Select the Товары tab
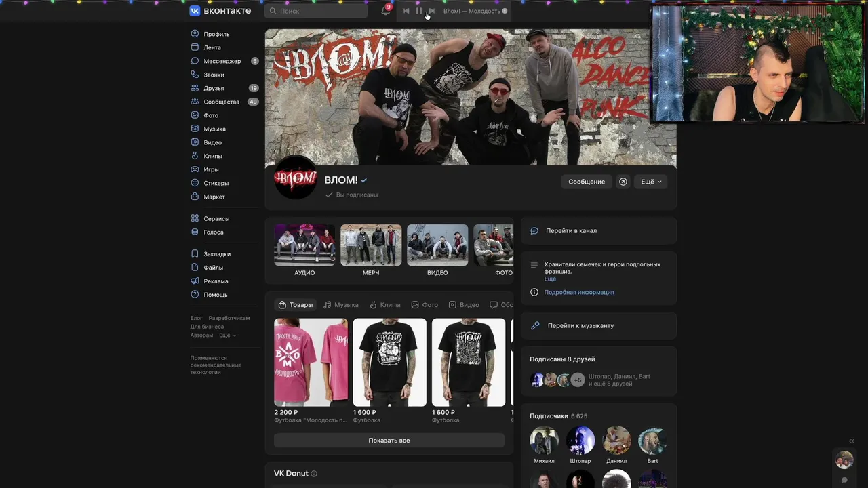Viewport: 868px width, 488px height. point(296,305)
